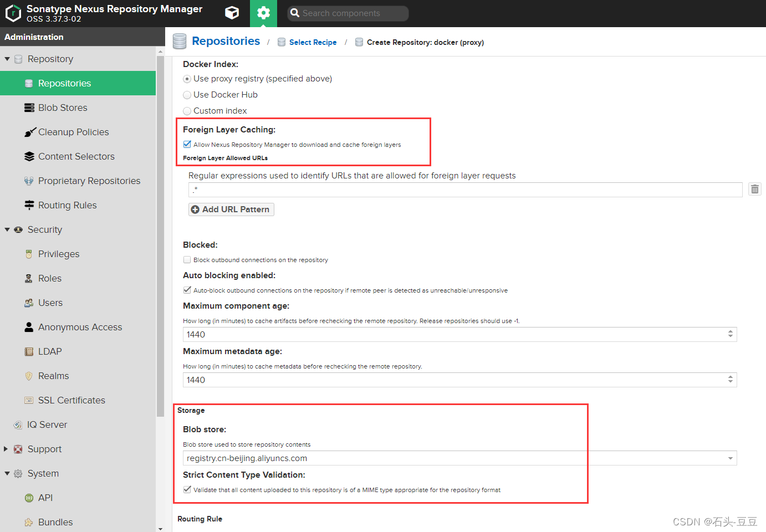The image size is (766, 532).
Task: Click the Privileges medal icon
Action: pyautogui.click(x=29, y=254)
